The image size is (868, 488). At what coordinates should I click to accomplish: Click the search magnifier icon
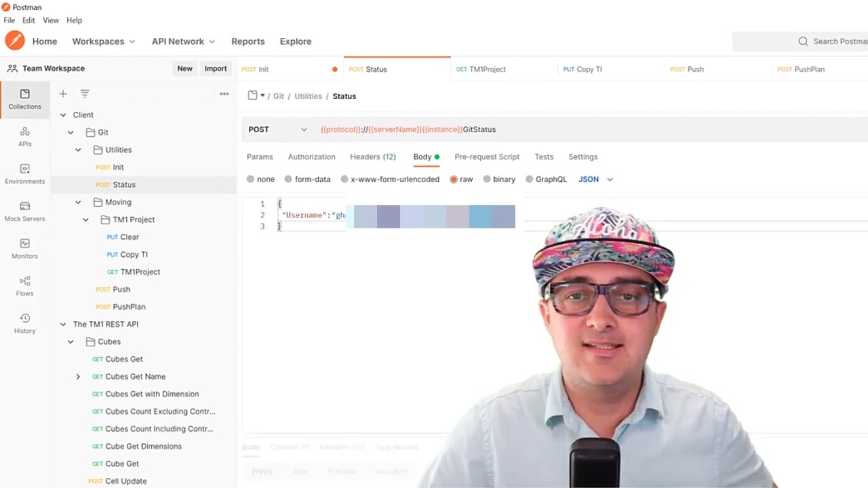tap(803, 41)
